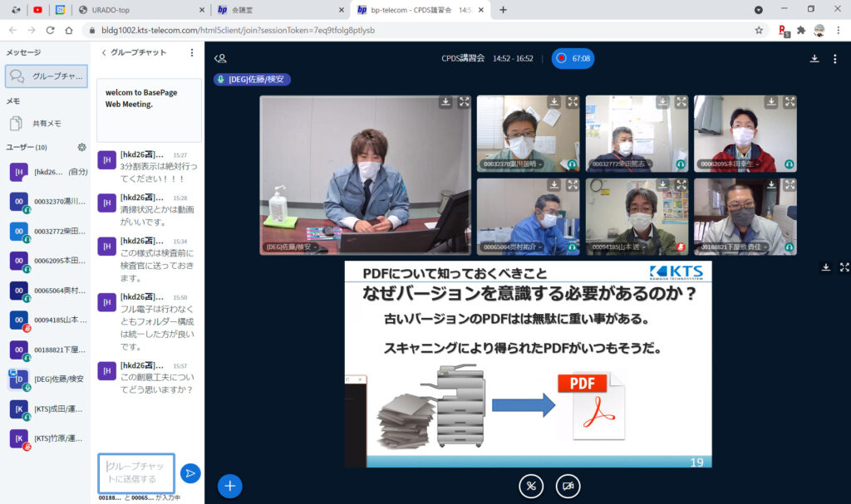Download the presentation slide
The width and height of the screenshot is (851, 504).
826,267
